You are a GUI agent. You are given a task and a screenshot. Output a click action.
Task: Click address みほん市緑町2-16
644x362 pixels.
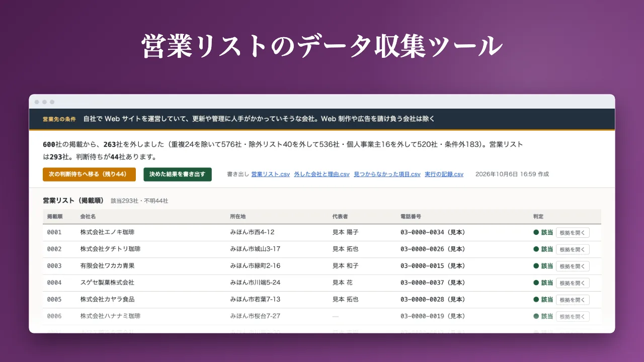pos(255,266)
